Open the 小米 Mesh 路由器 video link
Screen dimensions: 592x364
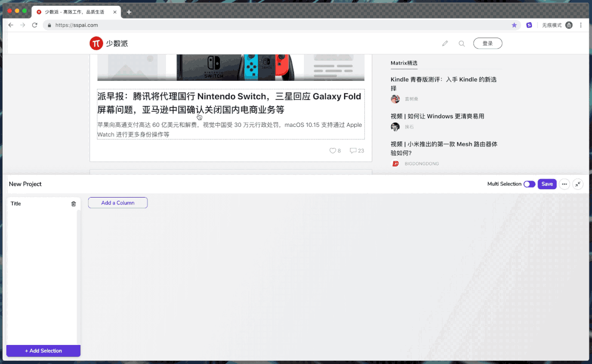click(444, 148)
